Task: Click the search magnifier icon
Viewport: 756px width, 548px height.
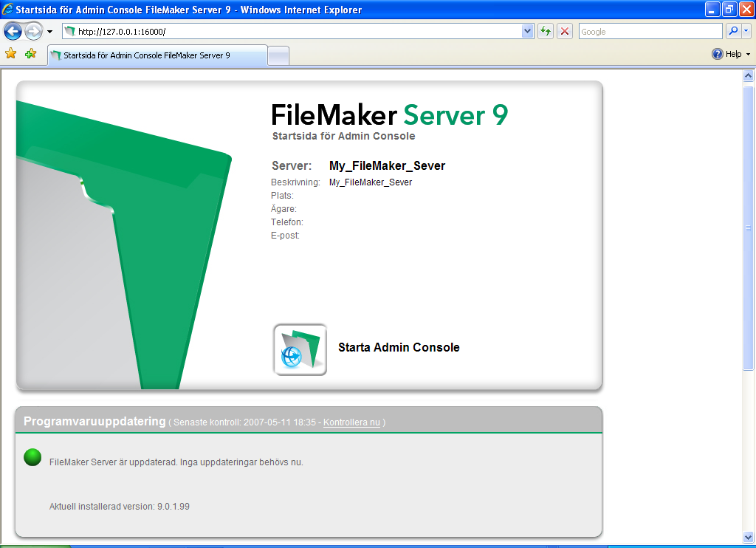Action: [733, 31]
